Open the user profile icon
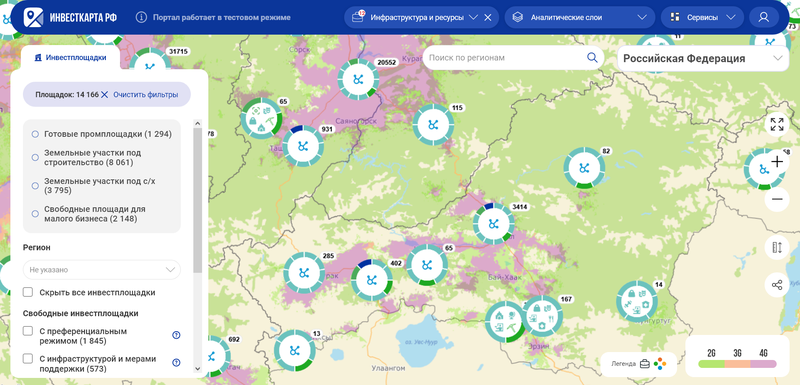Image resolution: width=800 pixels, height=385 pixels. 763,17
